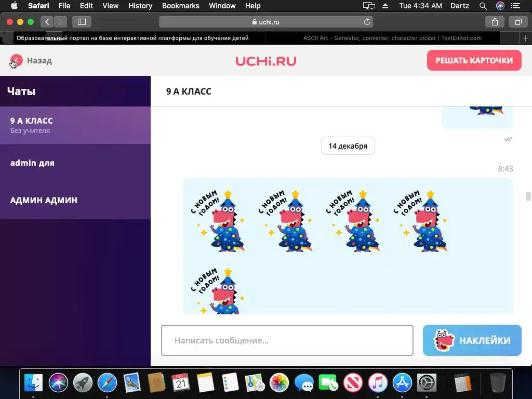Click РЕШАТЬ КАРТОЧКИ button
Screen dimensions: 532x399
point(474,60)
